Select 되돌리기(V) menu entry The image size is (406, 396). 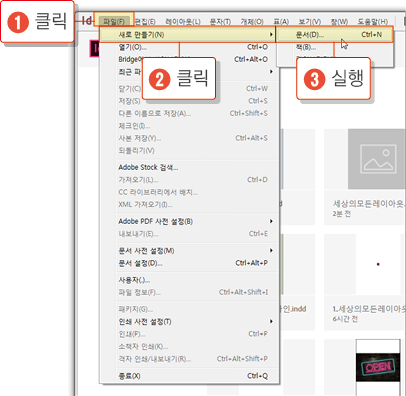point(189,150)
